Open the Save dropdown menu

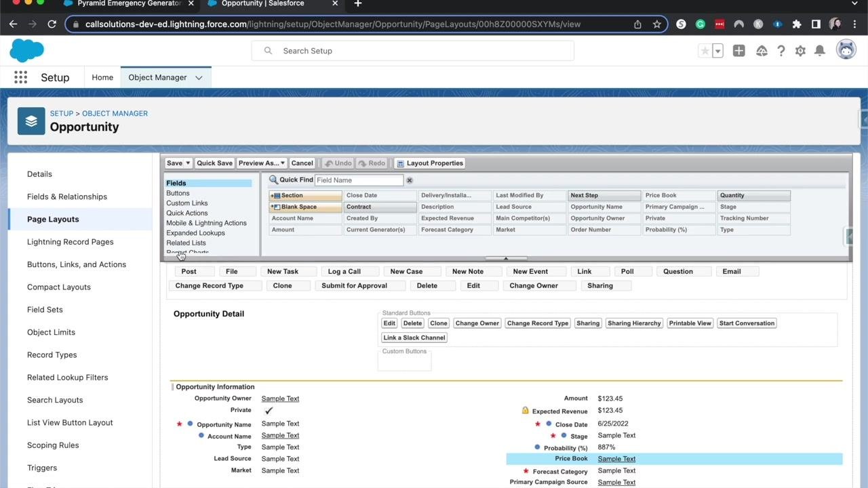click(x=187, y=163)
